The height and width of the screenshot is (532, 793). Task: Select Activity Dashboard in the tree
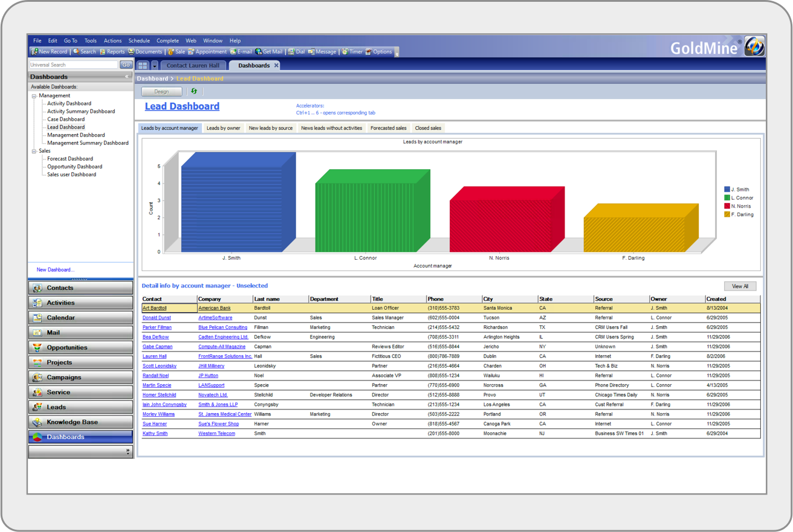(69, 104)
